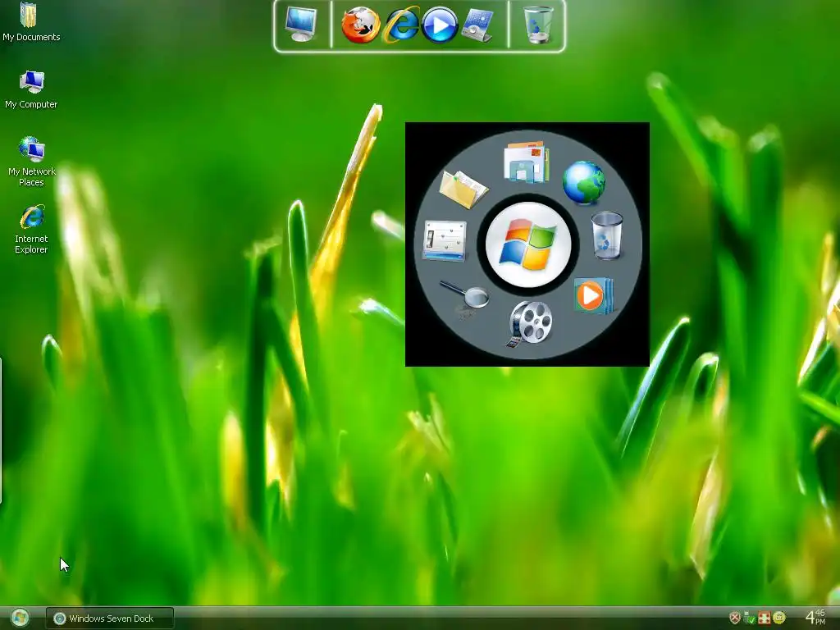Select the My Computer desktop icon
Image resolution: width=840 pixels, height=630 pixels.
pyautogui.click(x=31, y=89)
